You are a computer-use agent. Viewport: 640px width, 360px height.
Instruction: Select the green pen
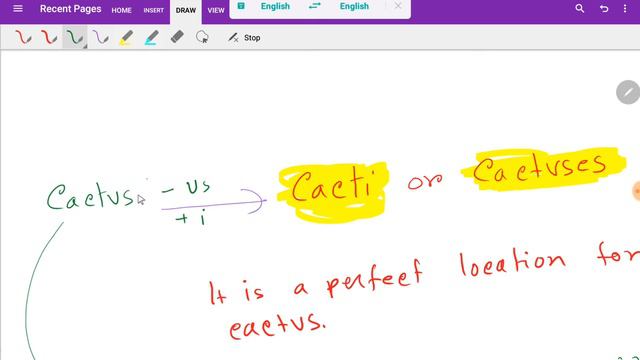click(74, 37)
